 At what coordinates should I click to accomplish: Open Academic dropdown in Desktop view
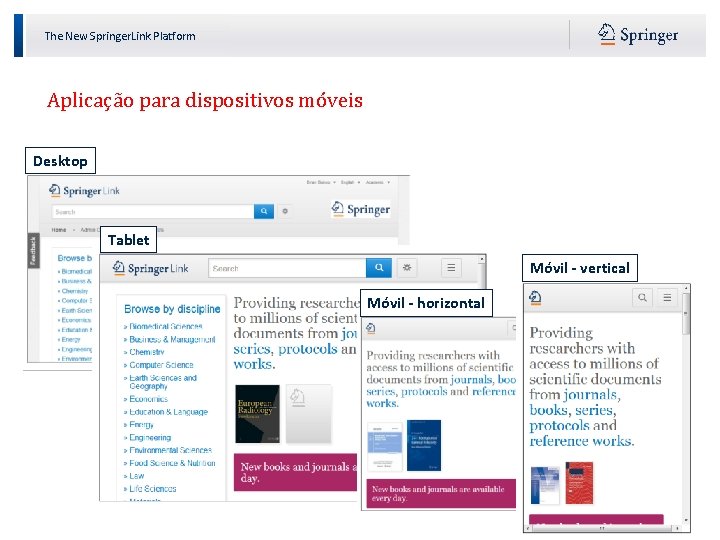coord(377,182)
